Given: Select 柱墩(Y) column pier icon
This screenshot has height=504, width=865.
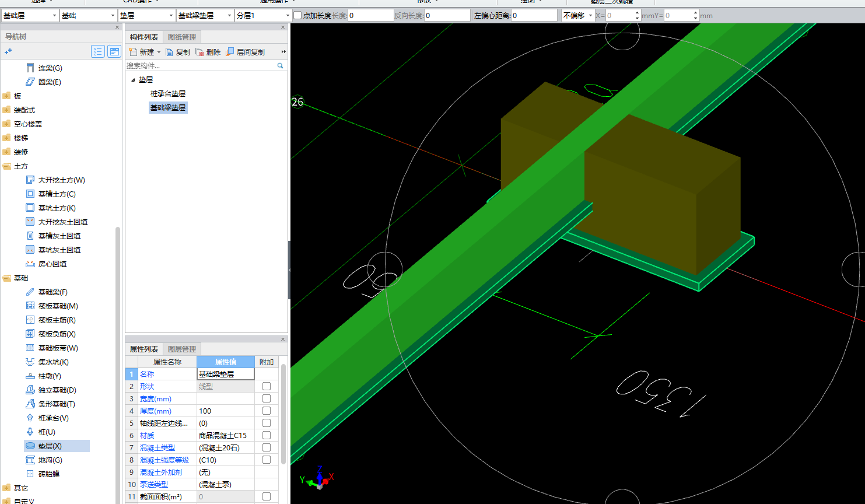Looking at the screenshot, I should click(30, 376).
